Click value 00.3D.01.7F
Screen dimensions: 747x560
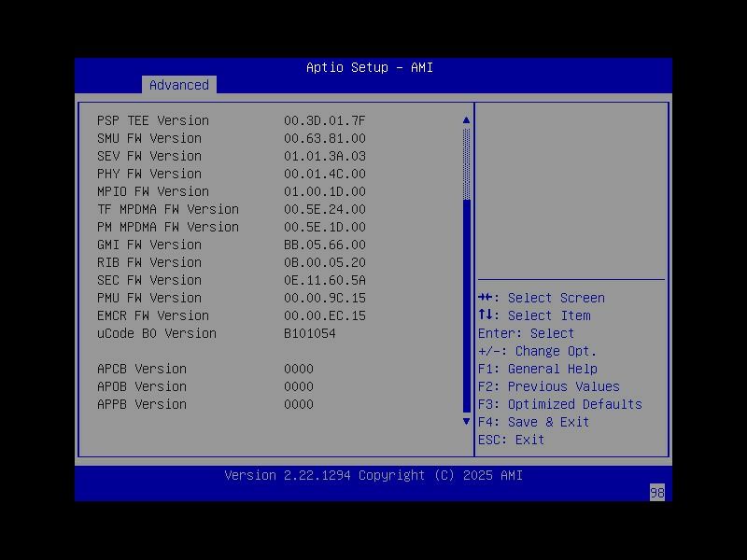tap(325, 120)
